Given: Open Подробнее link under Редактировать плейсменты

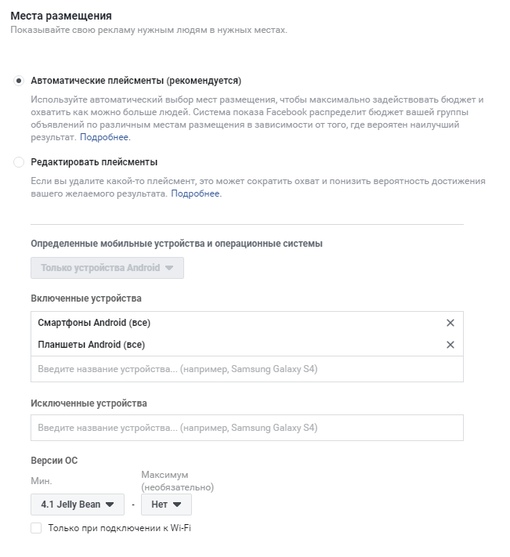Looking at the screenshot, I should coord(195,194).
